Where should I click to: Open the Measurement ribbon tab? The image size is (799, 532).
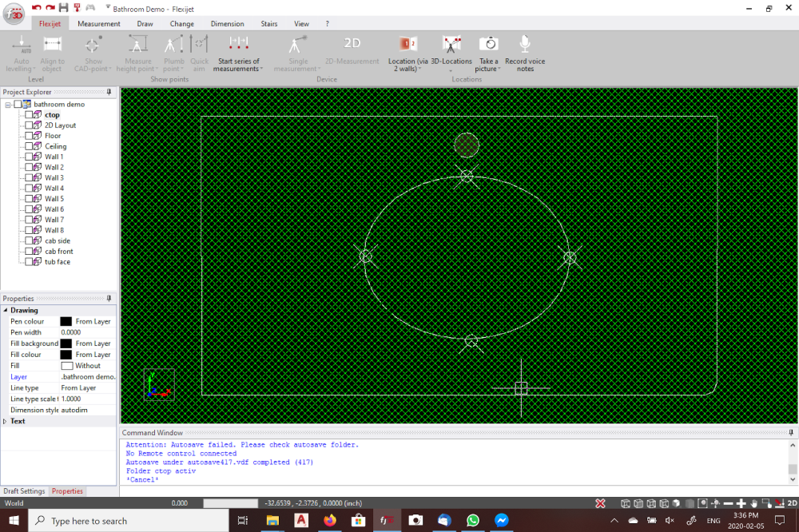99,24
